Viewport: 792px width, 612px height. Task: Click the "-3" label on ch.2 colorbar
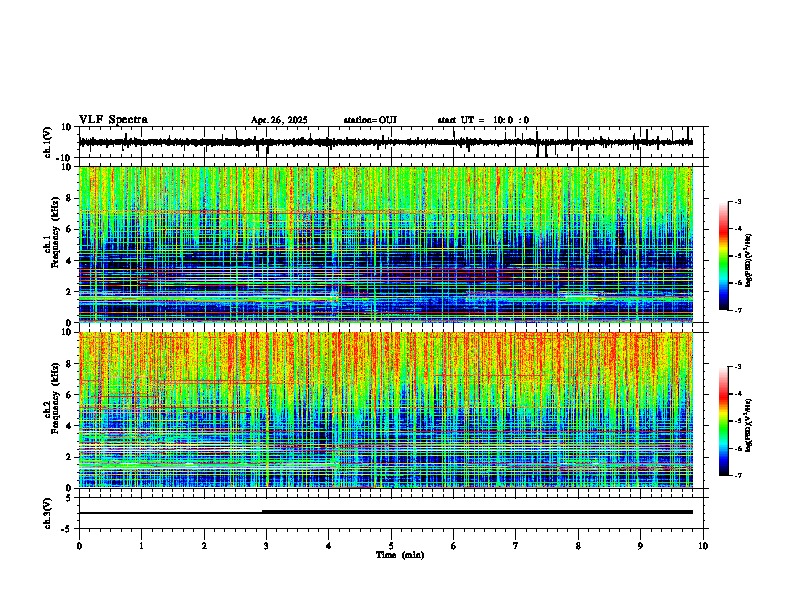pyautogui.click(x=737, y=367)
